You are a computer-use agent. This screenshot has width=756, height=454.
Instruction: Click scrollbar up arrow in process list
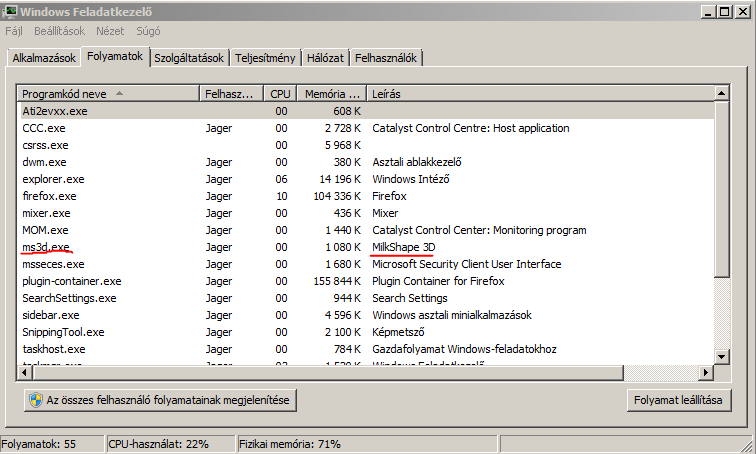tap(719, 94)
